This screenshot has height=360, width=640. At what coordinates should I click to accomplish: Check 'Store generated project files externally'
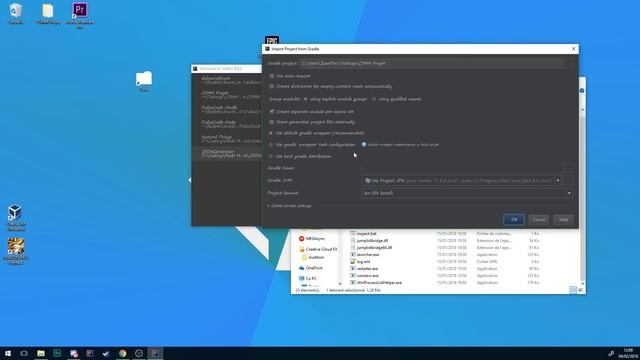click(272, 122)
